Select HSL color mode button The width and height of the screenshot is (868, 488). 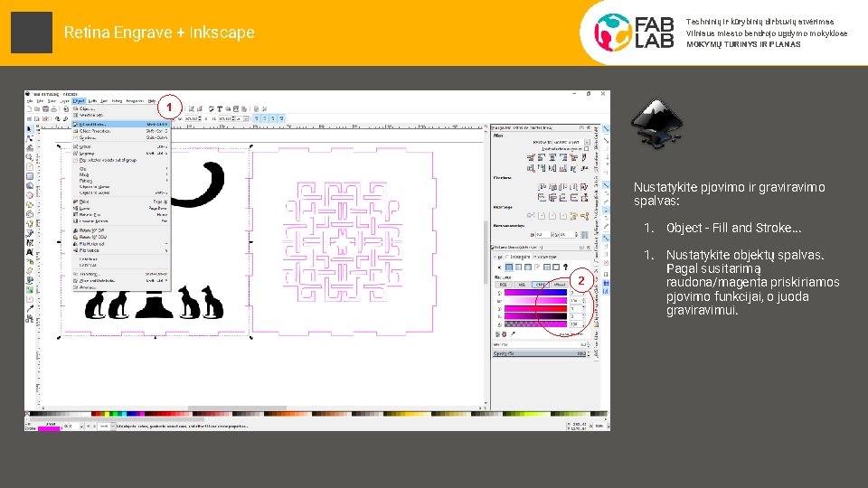point(522,285)
